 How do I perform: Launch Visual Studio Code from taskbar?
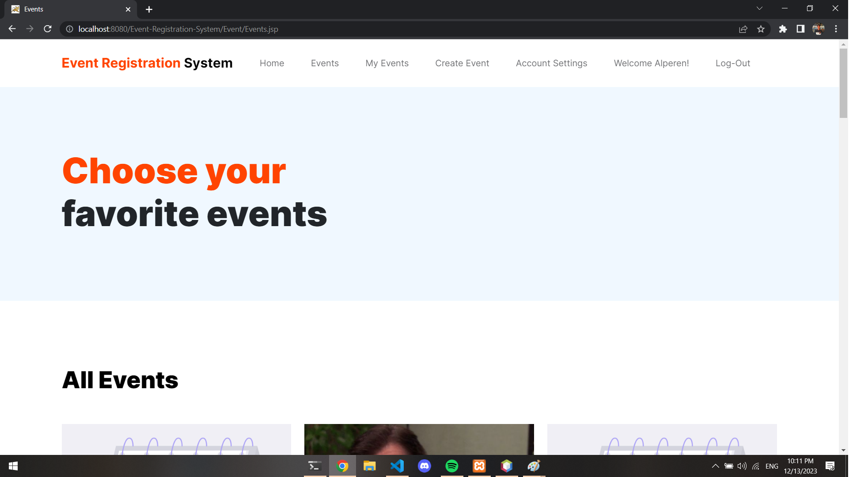(397, 466)
